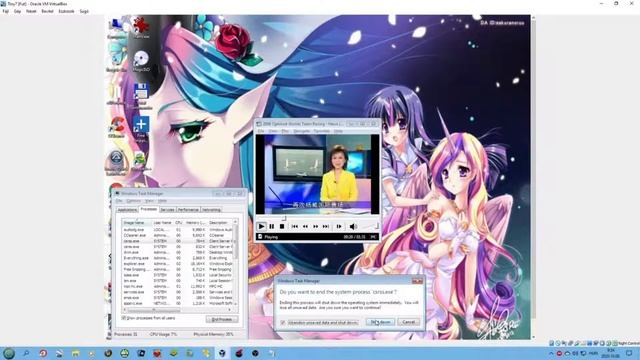
Task: Close the end system process dialog
Action: [x=417, y=281]
